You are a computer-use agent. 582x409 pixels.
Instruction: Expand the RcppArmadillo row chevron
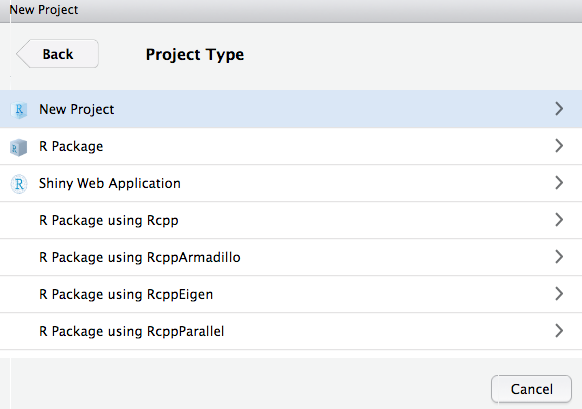[559, 257]
